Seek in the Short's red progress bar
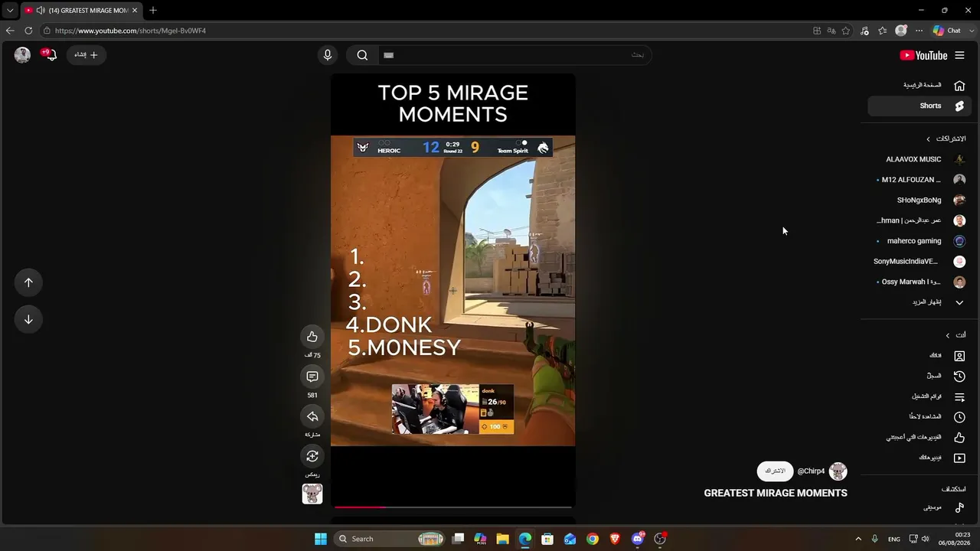Image resolution: width=980 pixels, height=551 pixels. pyautogui.click(x=452, y=507)
